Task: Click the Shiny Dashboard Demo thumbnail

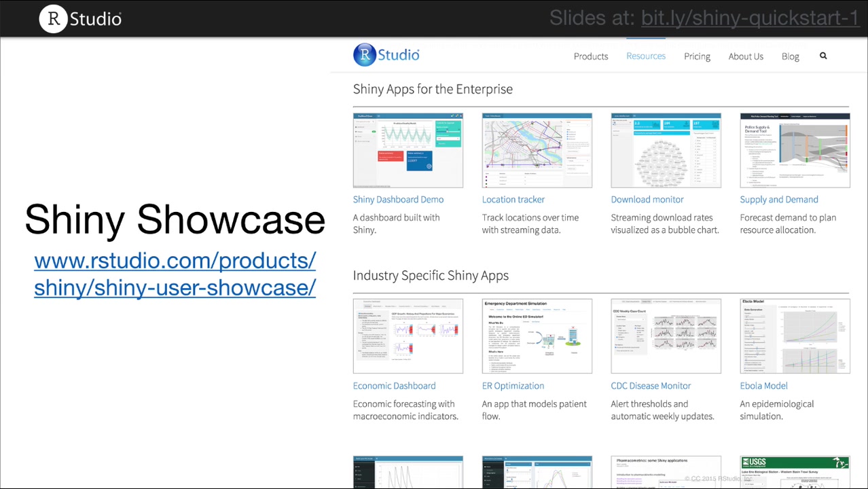Action: point(408,150)
